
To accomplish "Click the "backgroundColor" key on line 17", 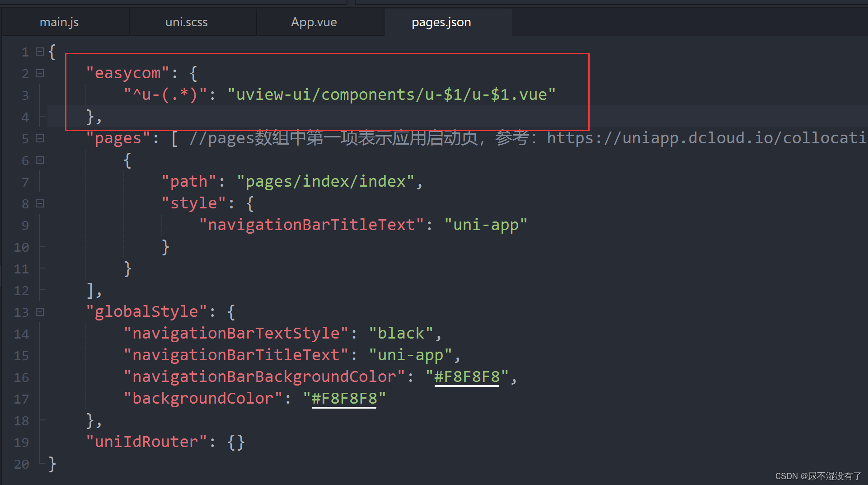I will coord(203,399).
